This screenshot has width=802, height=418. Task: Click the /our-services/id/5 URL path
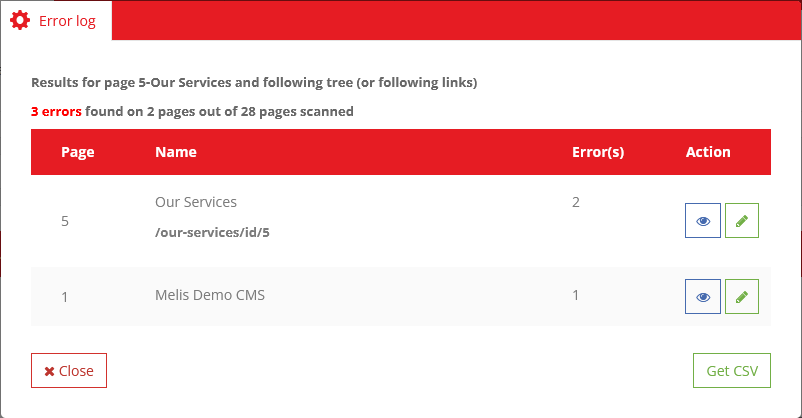click(213, 232)
